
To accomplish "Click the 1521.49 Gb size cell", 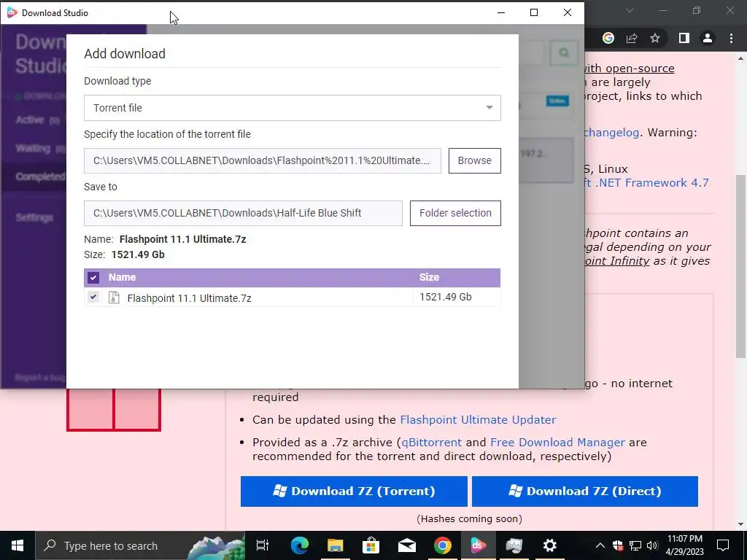I will [x=446, y=297].
